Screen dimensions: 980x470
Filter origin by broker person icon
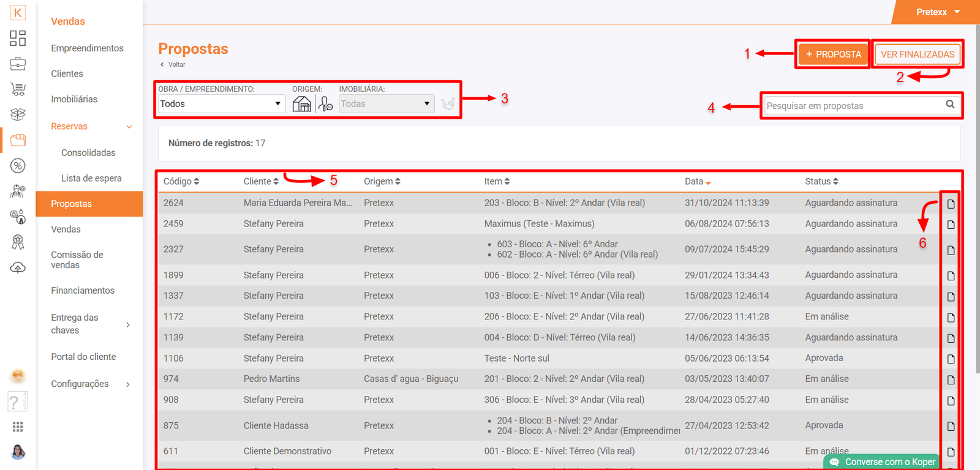pos(326,104)
